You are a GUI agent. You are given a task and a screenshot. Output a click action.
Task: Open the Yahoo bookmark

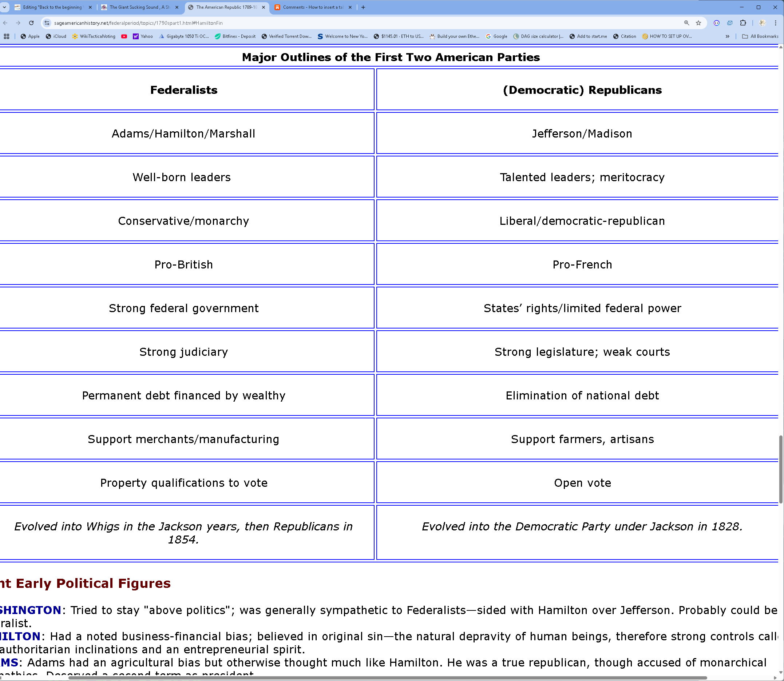[x=143, y=36]
